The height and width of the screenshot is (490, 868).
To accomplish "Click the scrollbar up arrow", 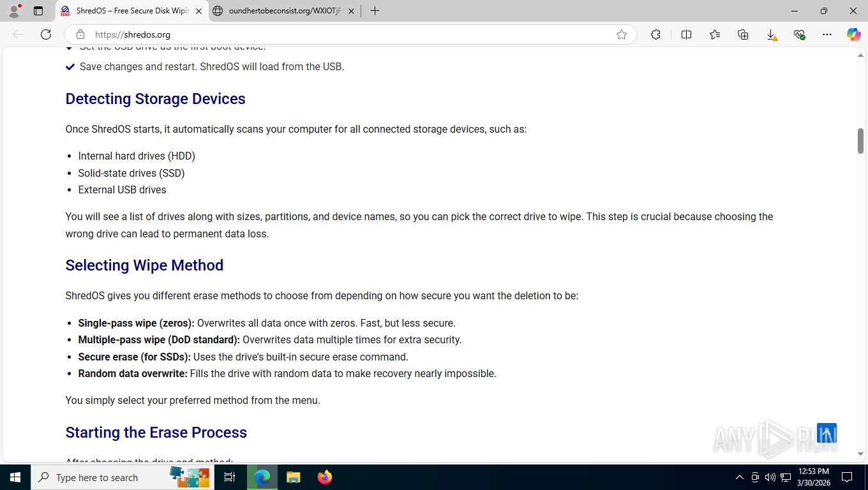I will pyautogui.click(x=860, y=56).
